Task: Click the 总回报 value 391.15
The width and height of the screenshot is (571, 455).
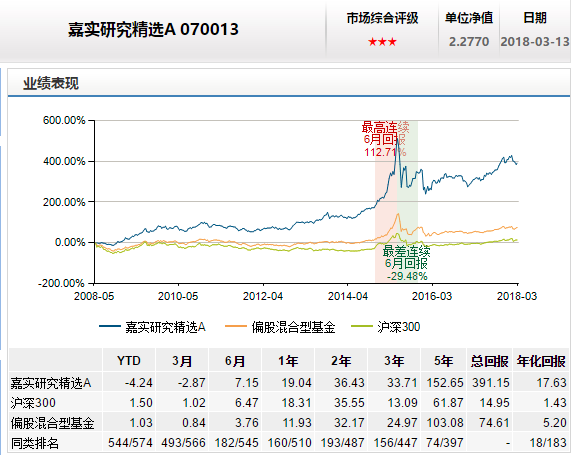Action: [x=491, y=383]
